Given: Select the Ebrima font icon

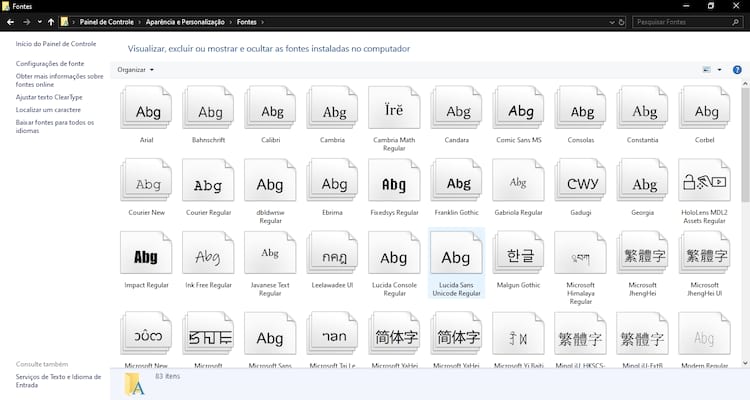Looking at the screenshot, I should coord(332,180).
